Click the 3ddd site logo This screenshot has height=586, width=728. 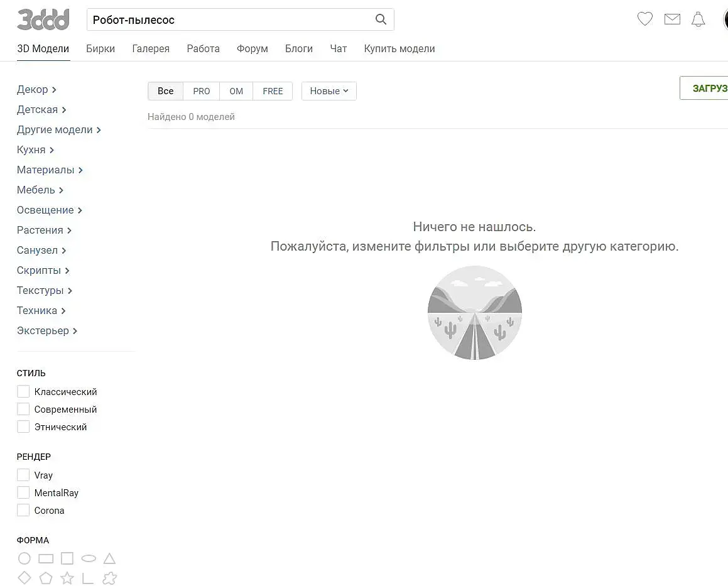click(x=43, y=19)
